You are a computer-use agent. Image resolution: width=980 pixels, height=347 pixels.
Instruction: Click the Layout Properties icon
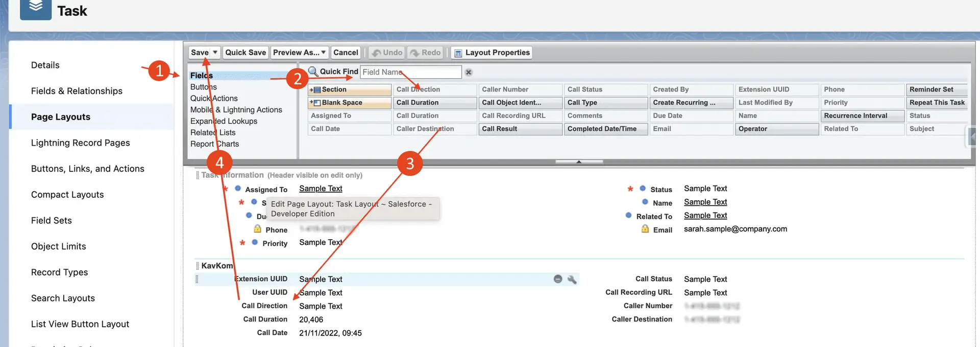tap(458, 53)
